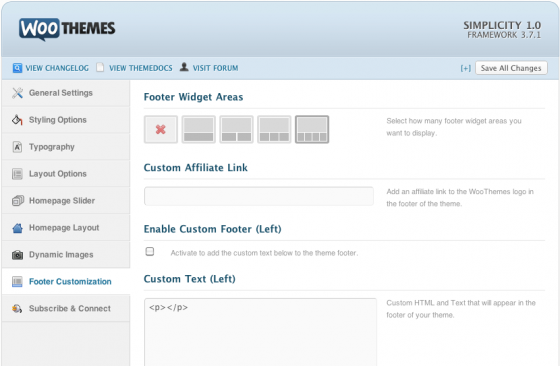Open the View Themedocs link

tap(140, 68)
